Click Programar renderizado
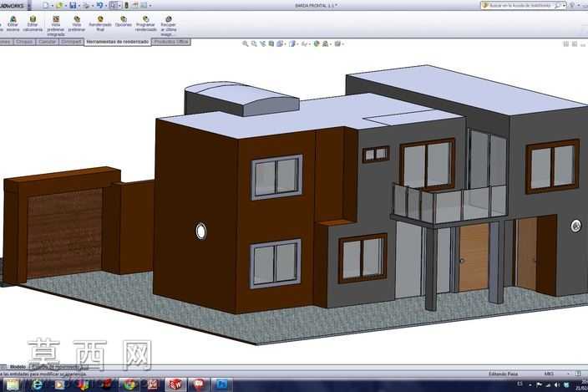The height and width of the screenshot is (392, 588). point(146,24)
